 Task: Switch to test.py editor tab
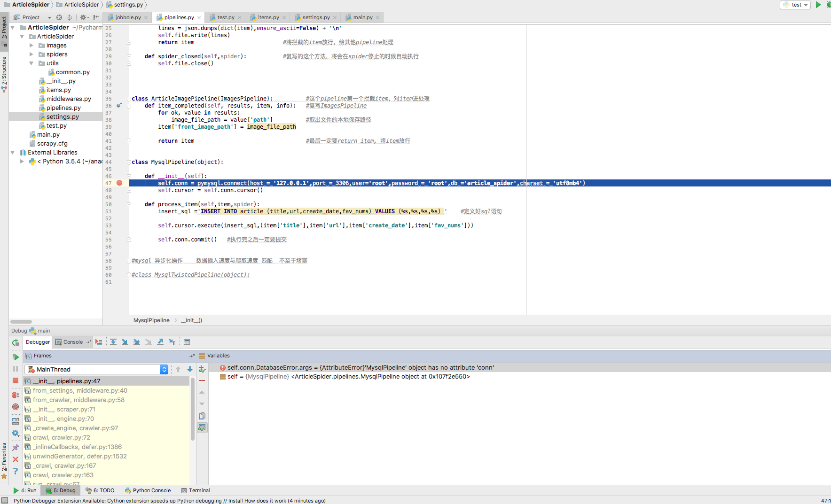[x=226, y=17]
